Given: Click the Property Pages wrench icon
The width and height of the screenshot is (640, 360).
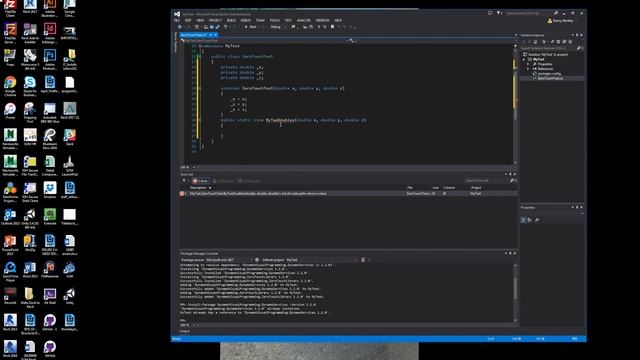Looking at the screenshot, I should (537, 220).
